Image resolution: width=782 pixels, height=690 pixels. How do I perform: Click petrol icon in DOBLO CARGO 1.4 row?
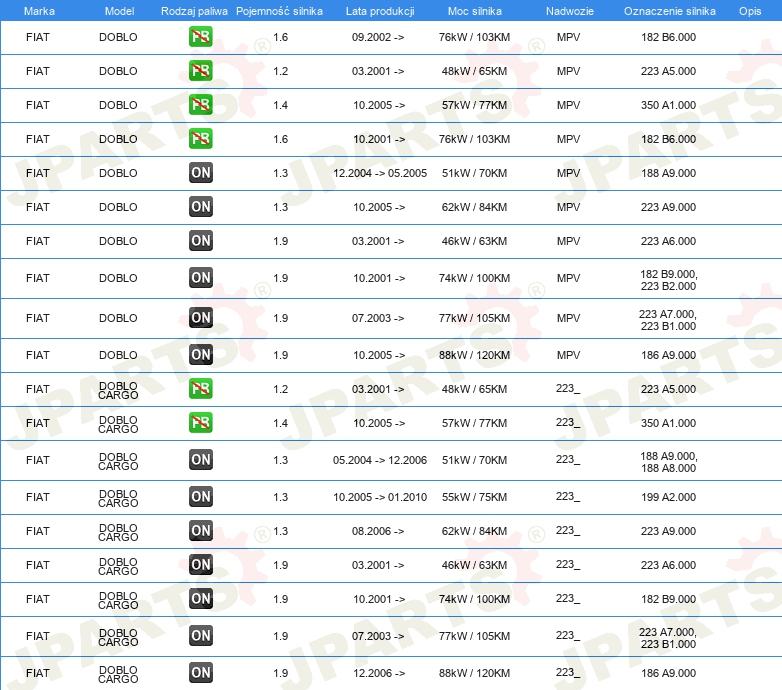tap(200, 422)
